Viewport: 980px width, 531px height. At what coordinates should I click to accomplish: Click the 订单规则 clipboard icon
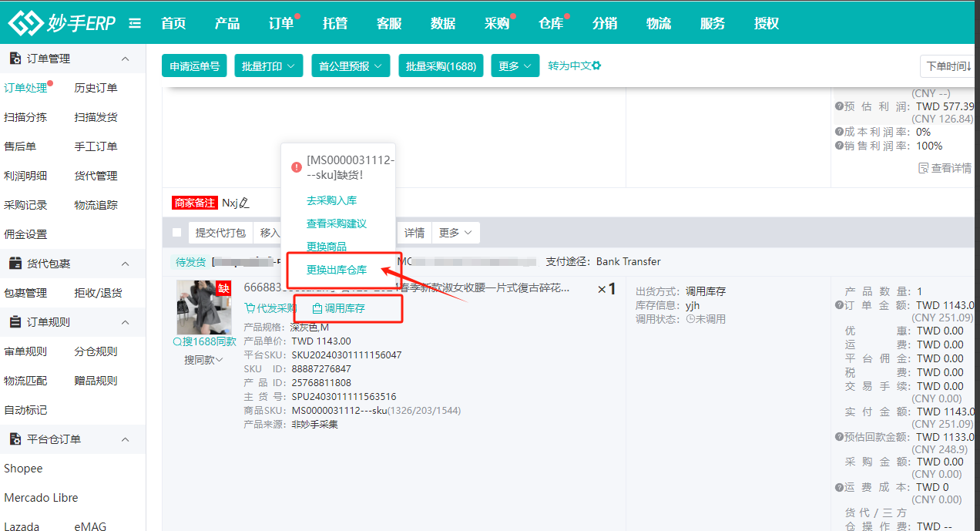(15, 322)
